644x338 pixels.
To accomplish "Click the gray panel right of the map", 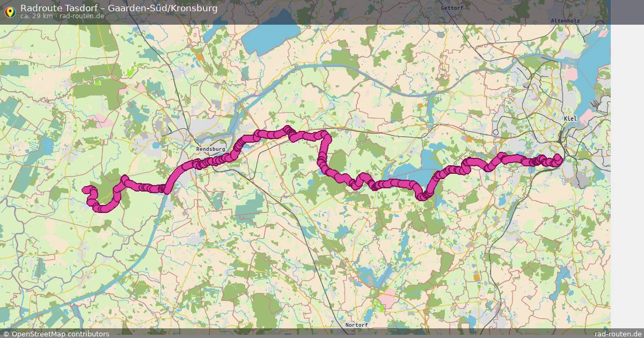I will tap(627, 177).
